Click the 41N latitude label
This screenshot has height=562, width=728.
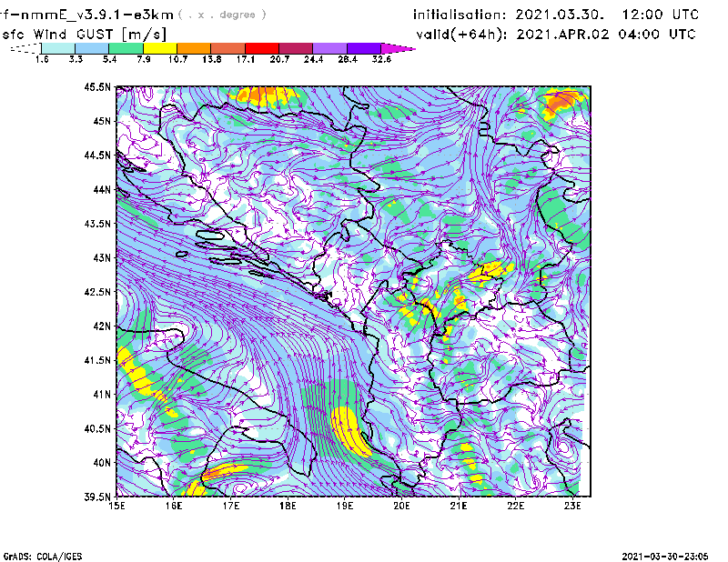[102, 395]
